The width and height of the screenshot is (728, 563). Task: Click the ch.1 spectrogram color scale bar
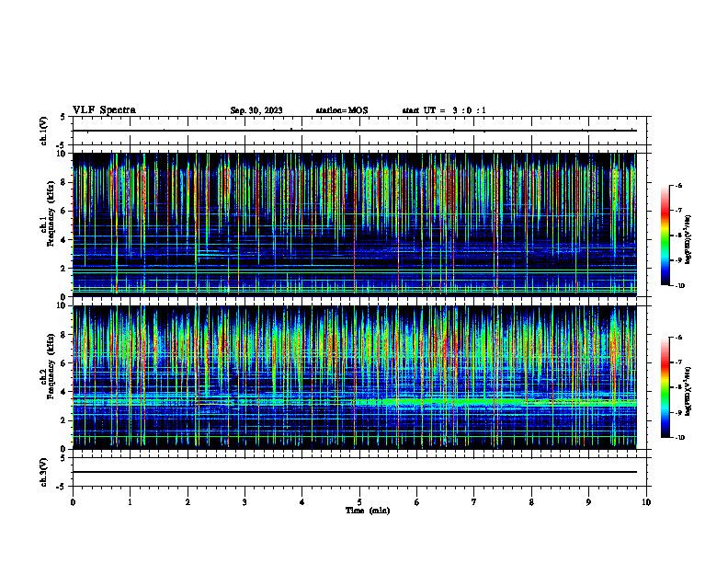pyautogui.click(x=665, y=236)
